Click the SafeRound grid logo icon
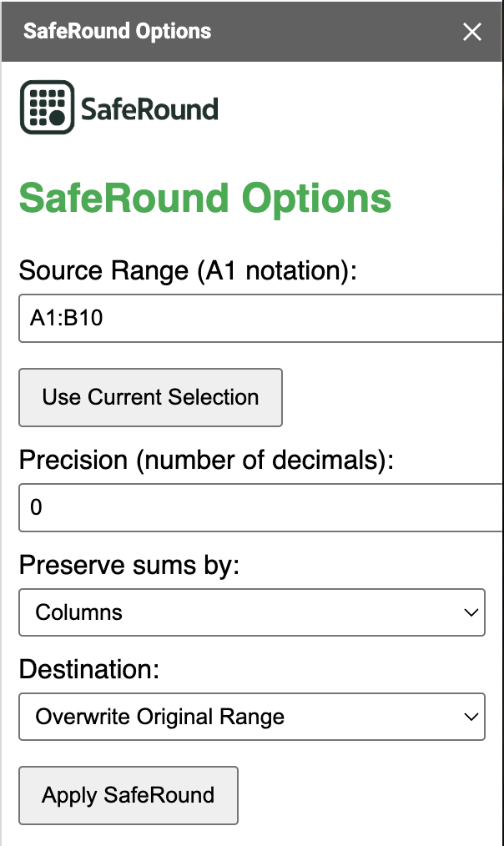This screenshot has width=504, height=846. click(47, 108)
